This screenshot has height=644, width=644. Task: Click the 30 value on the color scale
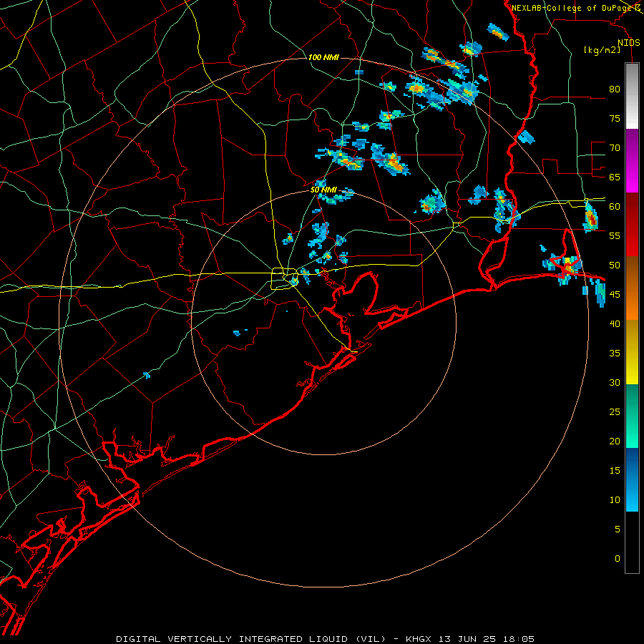(615, 382)
